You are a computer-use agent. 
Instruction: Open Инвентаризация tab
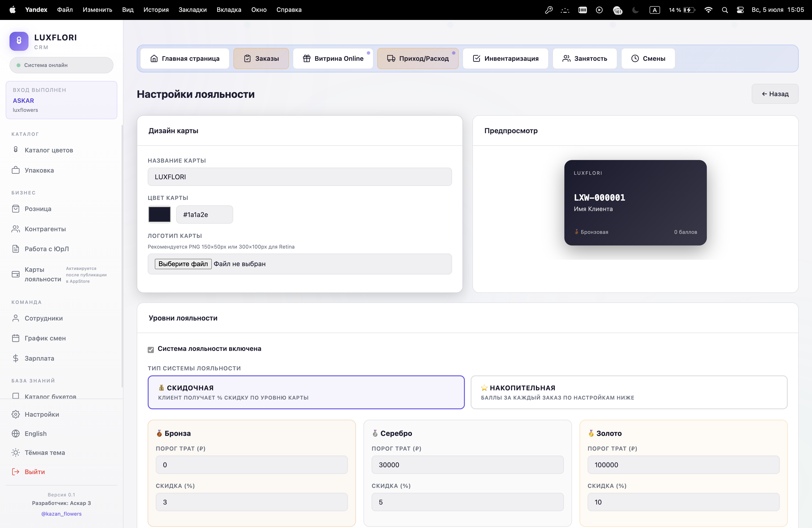coord(506,58)
